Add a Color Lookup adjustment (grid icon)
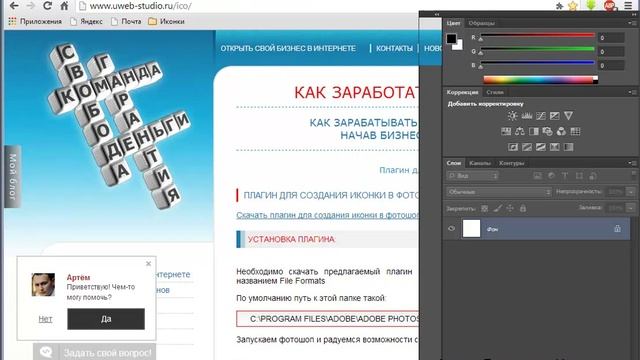 coord(575,131)
